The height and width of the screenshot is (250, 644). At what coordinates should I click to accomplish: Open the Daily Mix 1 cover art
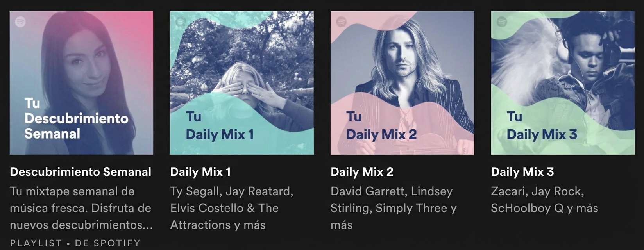tap(242, 83)
